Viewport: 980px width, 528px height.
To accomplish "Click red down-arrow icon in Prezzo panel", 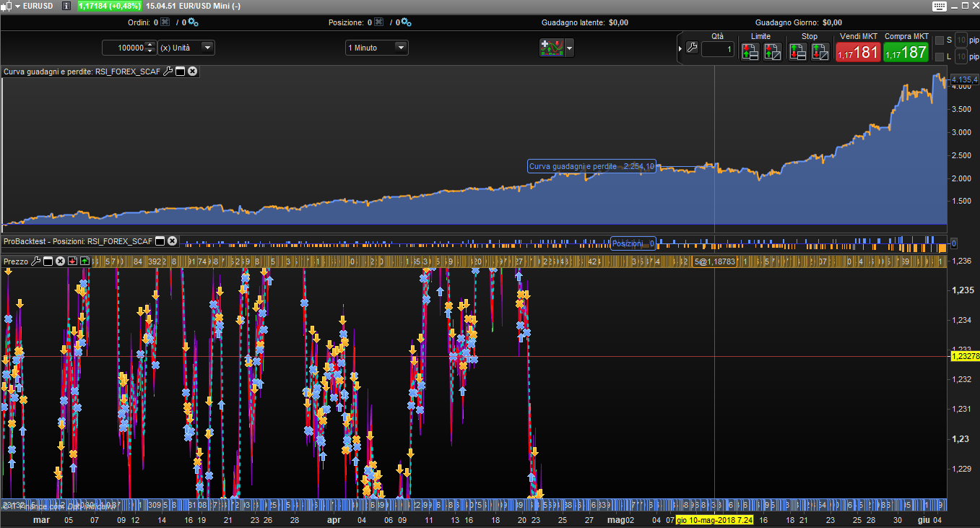I will pos(72,261).
